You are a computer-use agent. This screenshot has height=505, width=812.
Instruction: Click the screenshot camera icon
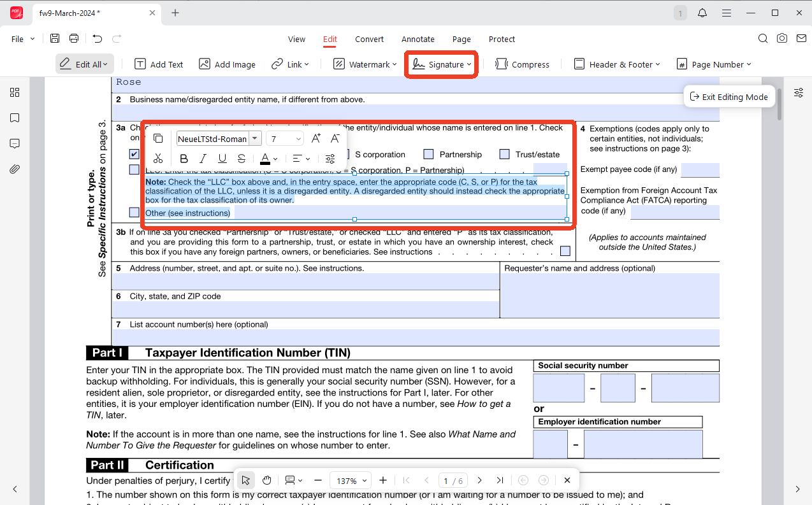click(x=782, y=39)
